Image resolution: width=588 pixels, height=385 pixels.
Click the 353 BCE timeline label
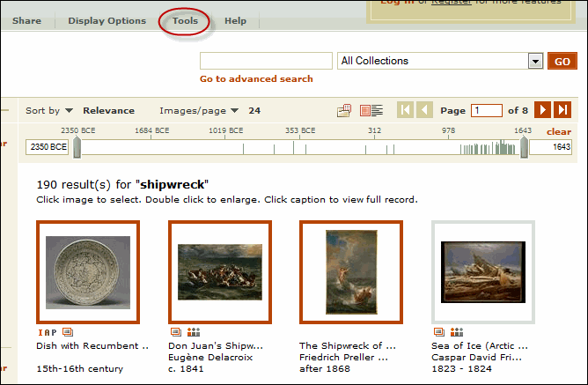click(x=300, y=130)
